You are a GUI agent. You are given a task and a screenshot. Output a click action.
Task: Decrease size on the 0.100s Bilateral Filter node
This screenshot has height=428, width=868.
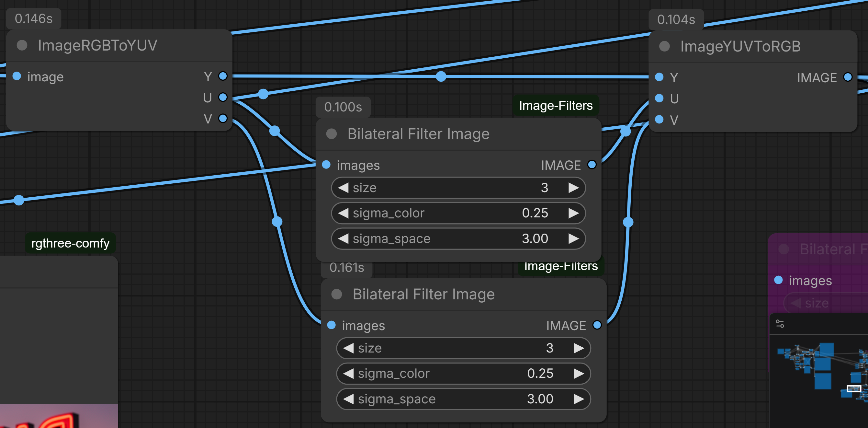343,188
